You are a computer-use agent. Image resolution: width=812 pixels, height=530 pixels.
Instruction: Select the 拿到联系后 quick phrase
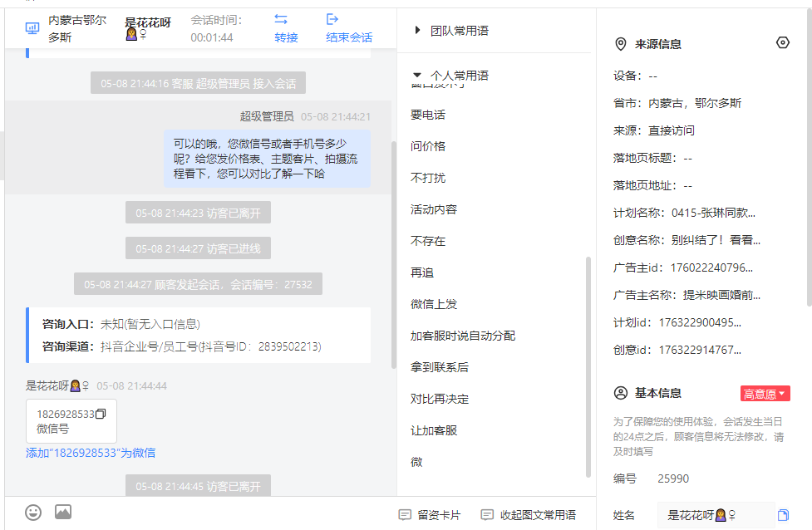point(440,367)
